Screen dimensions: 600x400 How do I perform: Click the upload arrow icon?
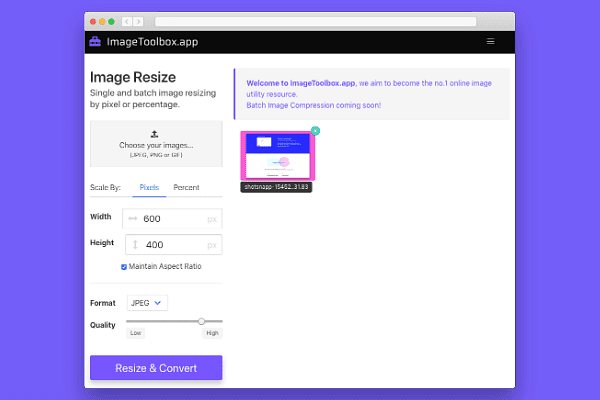click(154, 133)
